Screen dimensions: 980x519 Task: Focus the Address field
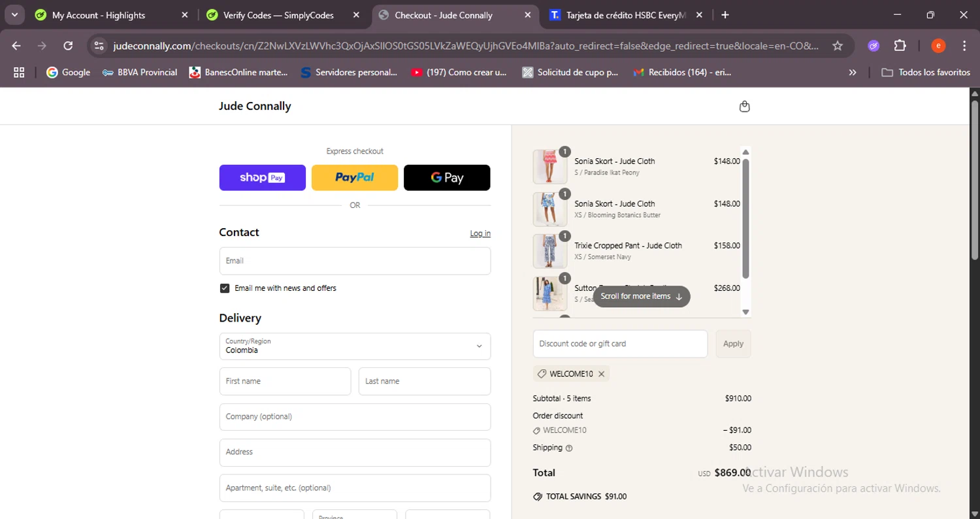pyautogui.click(x=355, y=452)
